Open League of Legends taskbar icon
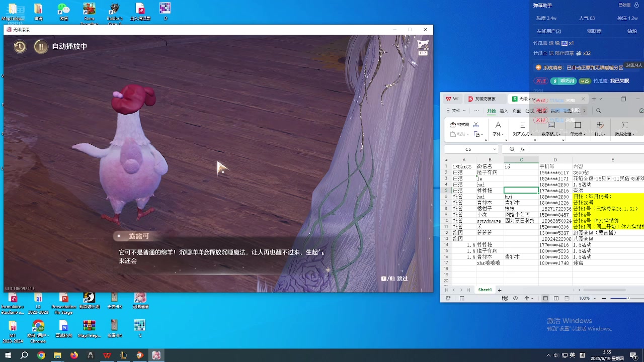 (x=123, y=355)
